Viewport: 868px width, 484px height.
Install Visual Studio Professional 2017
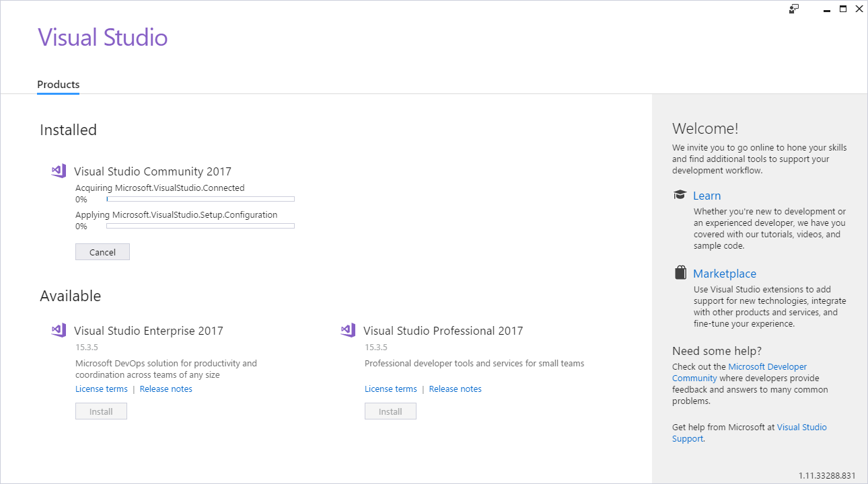coord(390,411)
